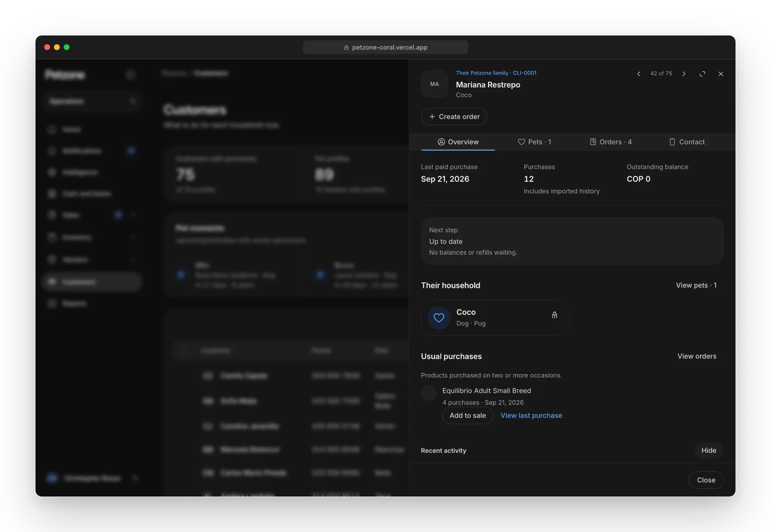Click the Mariana Restrepo name heading

click(x=488, y=85)
